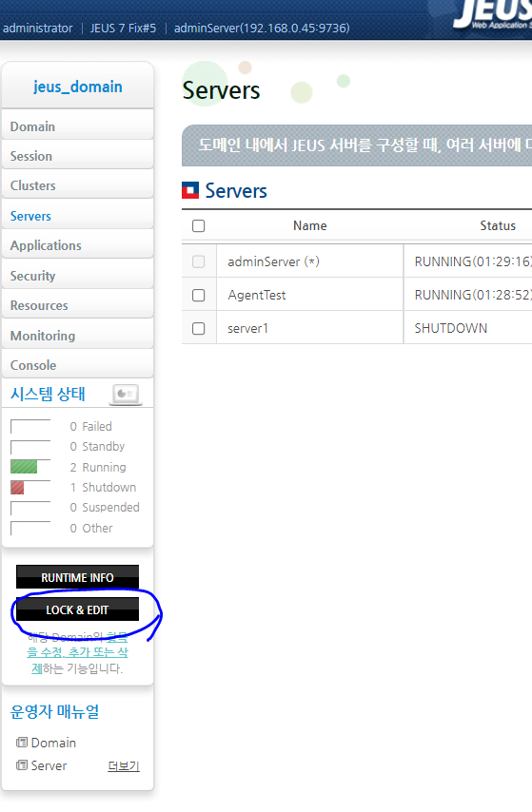Click the 더보기 more link
The height and width of the screenshot is (812, 532).
[124, 766]
